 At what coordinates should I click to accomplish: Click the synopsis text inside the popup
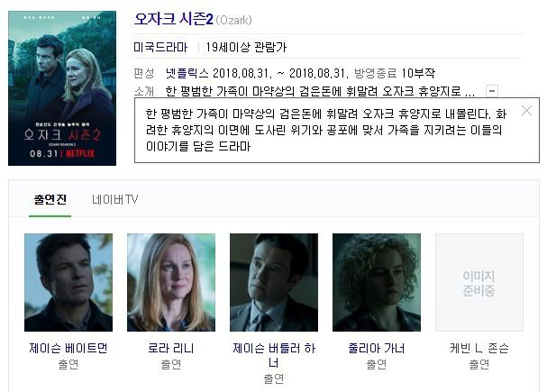(326, 130)
